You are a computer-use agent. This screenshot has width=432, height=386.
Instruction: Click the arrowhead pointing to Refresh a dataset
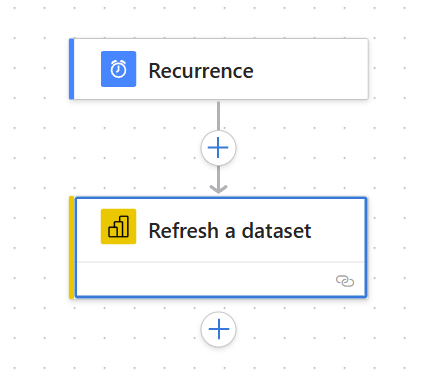pos(218,189)
